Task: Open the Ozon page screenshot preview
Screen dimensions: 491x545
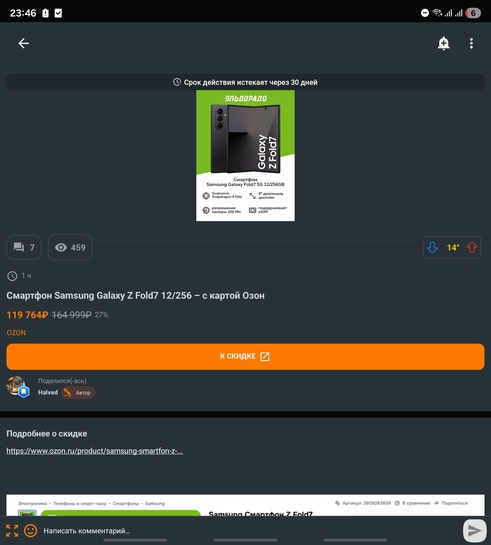Action: click(x=245, y=505)
